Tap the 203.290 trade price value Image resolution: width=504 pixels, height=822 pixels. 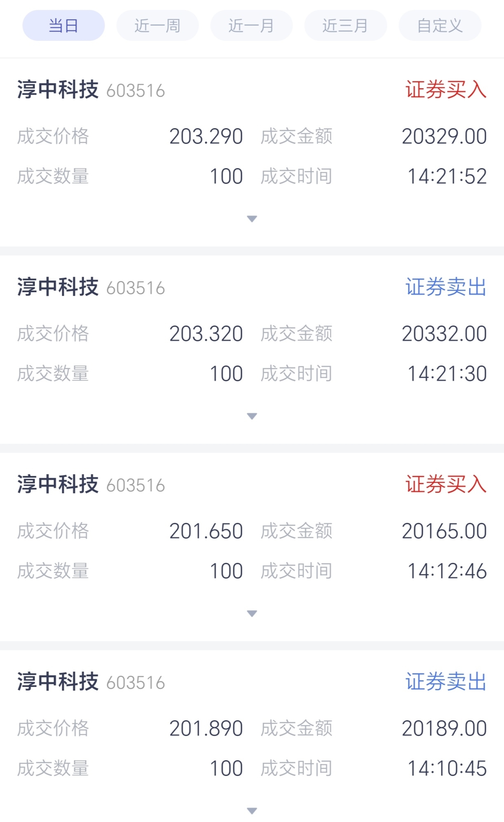tap(206, 136)
